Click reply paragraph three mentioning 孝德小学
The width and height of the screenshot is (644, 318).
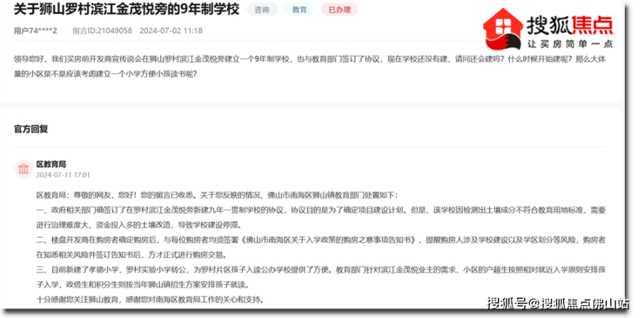[321, 277]
